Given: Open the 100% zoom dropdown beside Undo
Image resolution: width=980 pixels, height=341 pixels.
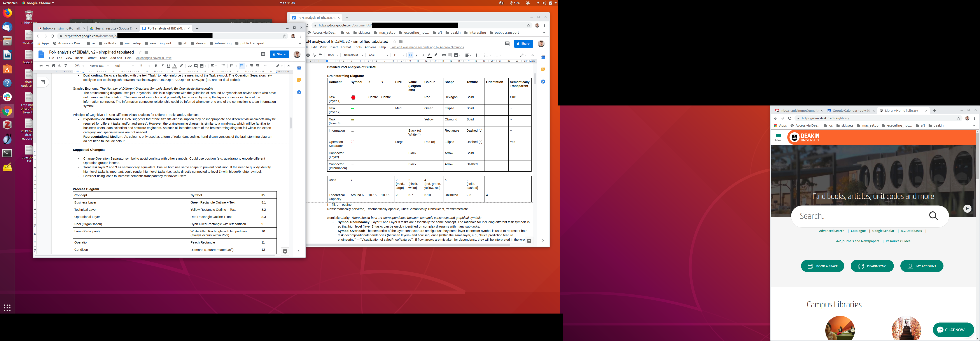Looking at the screenshot, I should click(79, 66).
